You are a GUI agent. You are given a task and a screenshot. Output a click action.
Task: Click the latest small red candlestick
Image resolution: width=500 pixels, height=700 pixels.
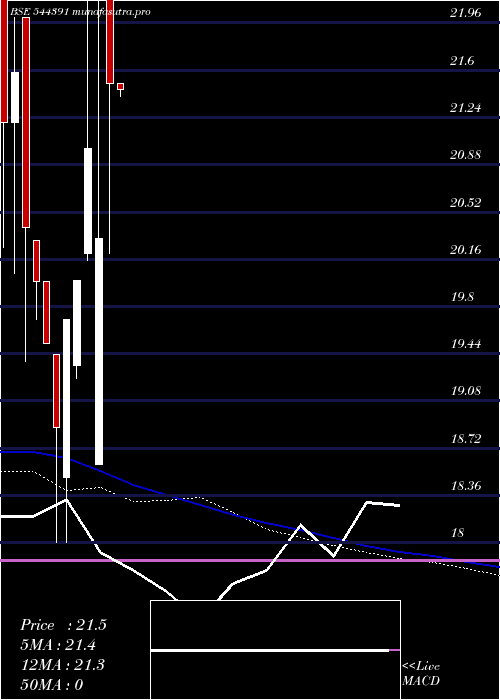click(121, 87)
